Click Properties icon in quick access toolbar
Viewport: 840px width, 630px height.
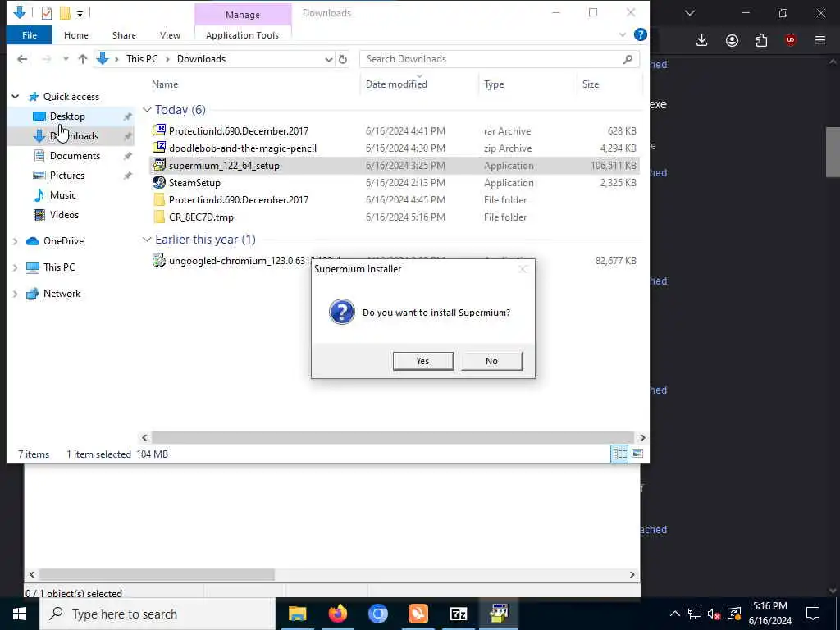pyautogui.click(x=47, y=13)
